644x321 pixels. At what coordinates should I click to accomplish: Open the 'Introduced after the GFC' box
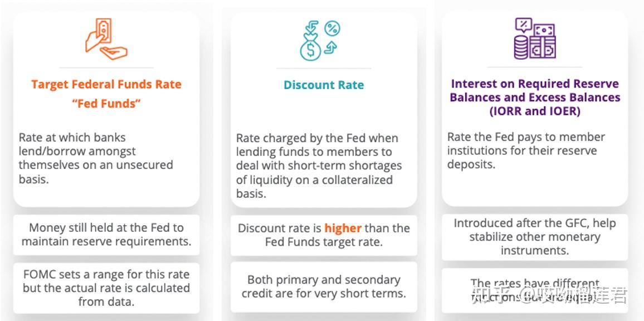535,237
